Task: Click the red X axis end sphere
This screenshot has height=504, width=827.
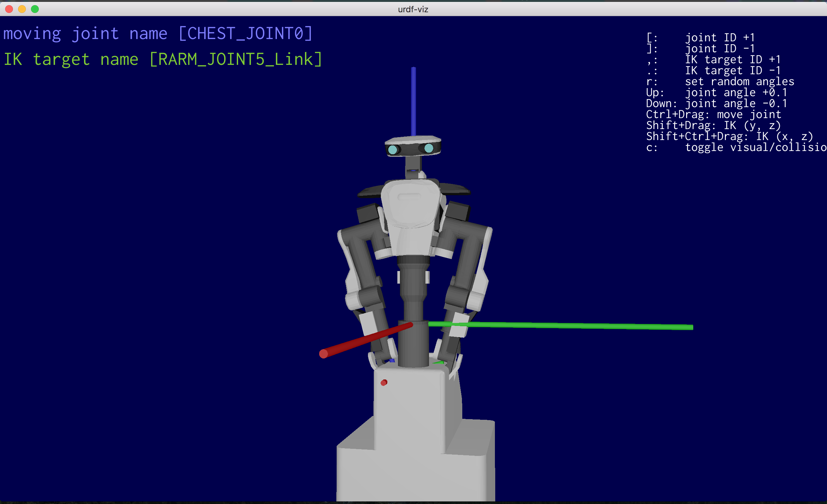Action: [324, 354]
